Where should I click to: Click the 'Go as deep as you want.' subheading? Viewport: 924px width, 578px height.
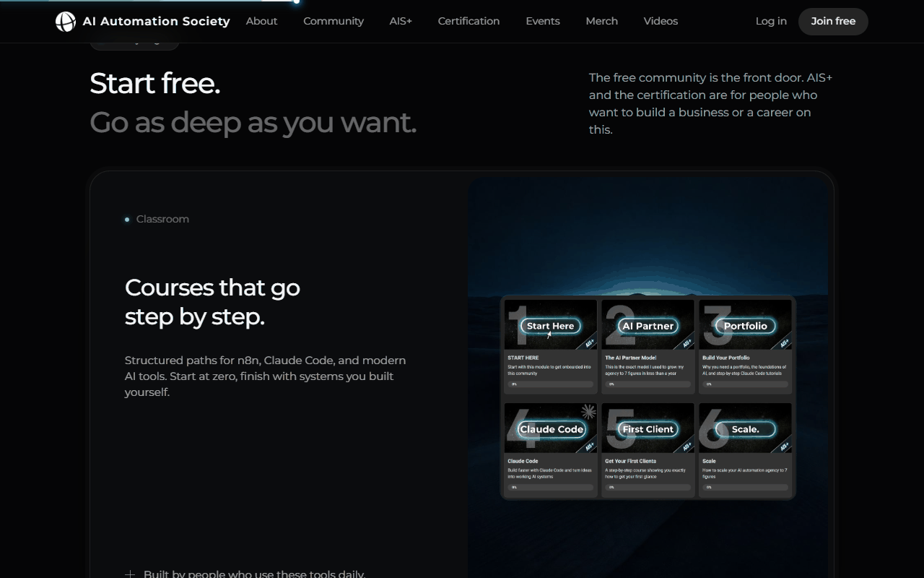click(253, 123)
